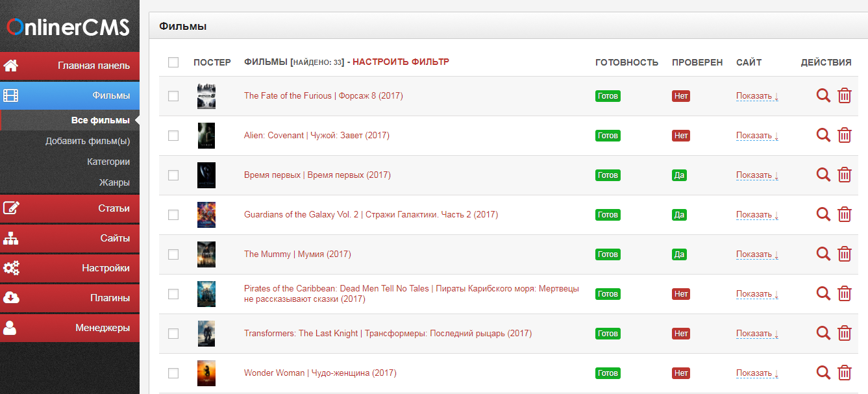This screenshot has height=394, width=868.
Task: Open Жанры submenu item
Action: 115,183
